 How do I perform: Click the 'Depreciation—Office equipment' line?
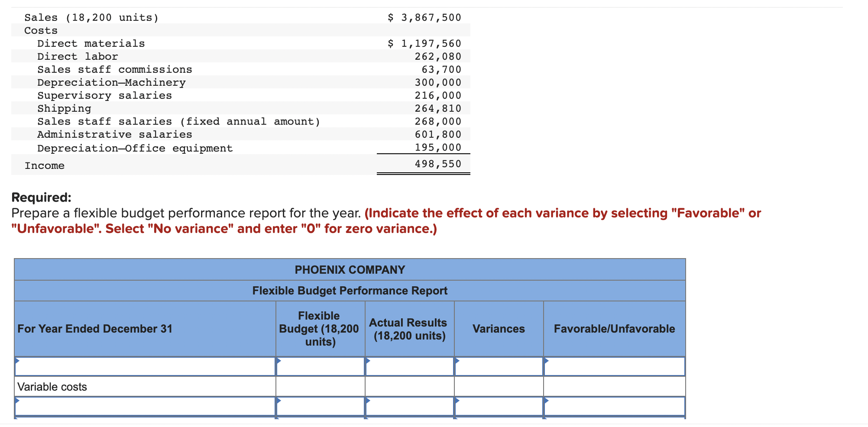(x=135, y=149)
